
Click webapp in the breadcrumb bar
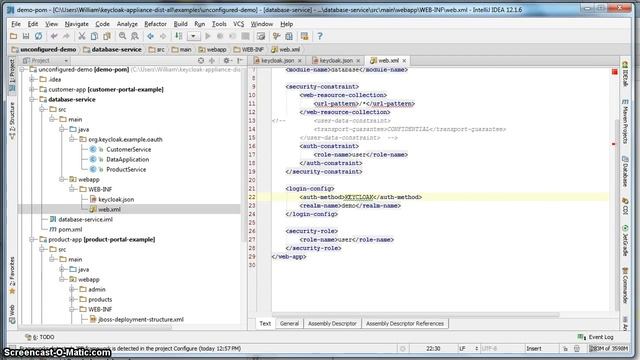(x=212, y=49)
